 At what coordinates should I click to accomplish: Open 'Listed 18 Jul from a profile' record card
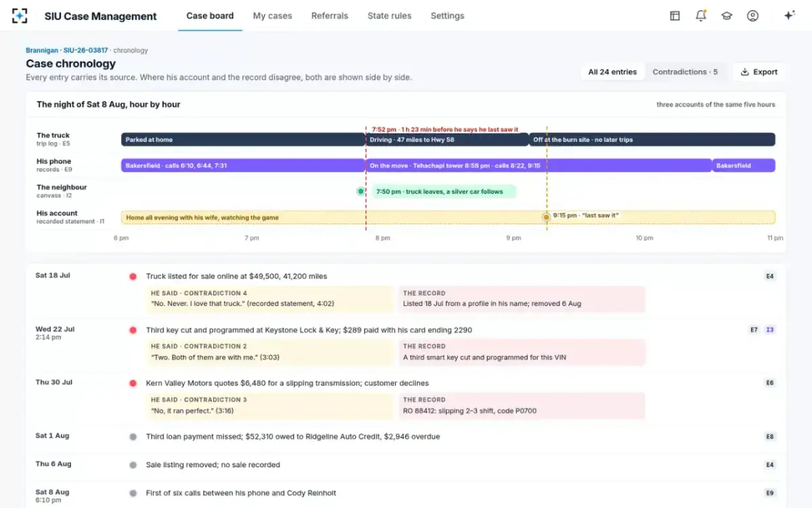click(522, 299)
